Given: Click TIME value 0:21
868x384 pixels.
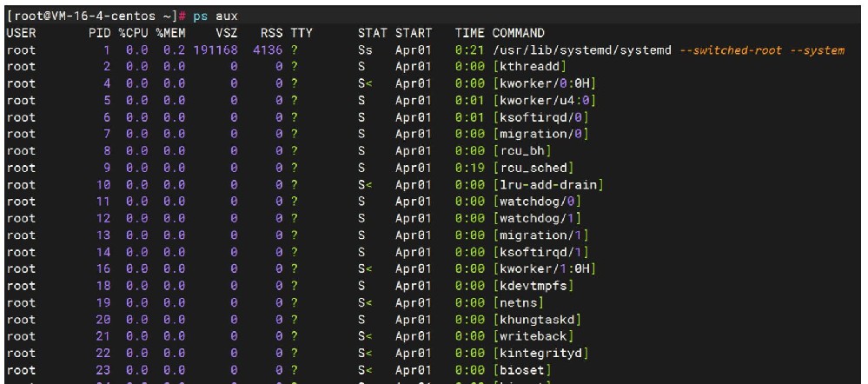Looking at the screenshot, I should 469,50.
